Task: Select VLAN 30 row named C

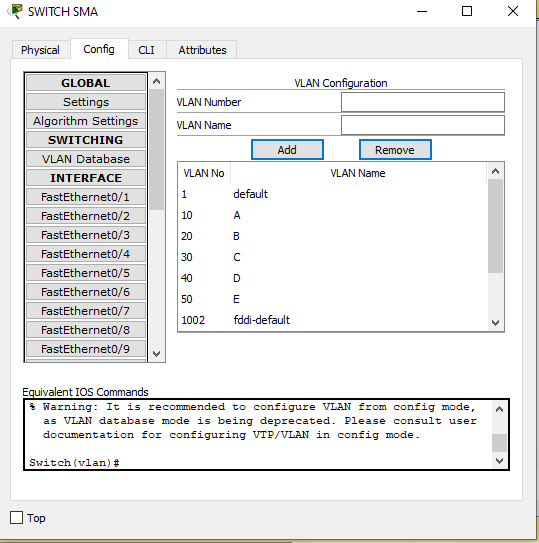Action: coord(333,257)
